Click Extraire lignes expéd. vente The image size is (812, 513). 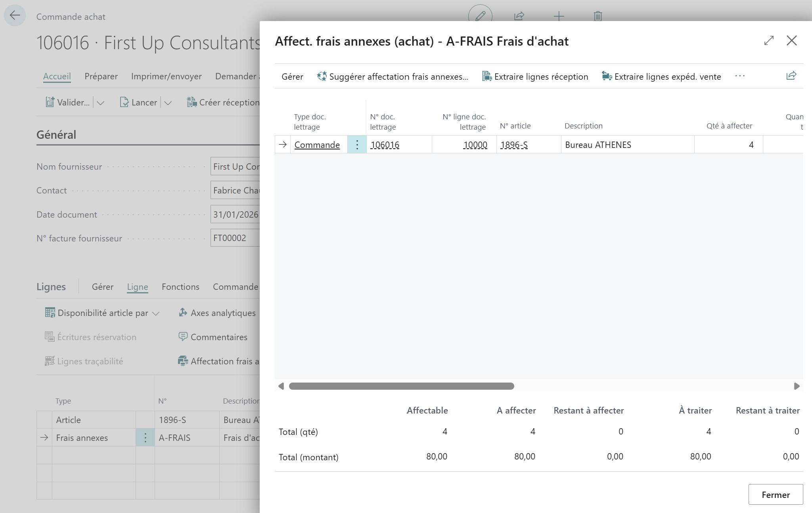[661, 77]
